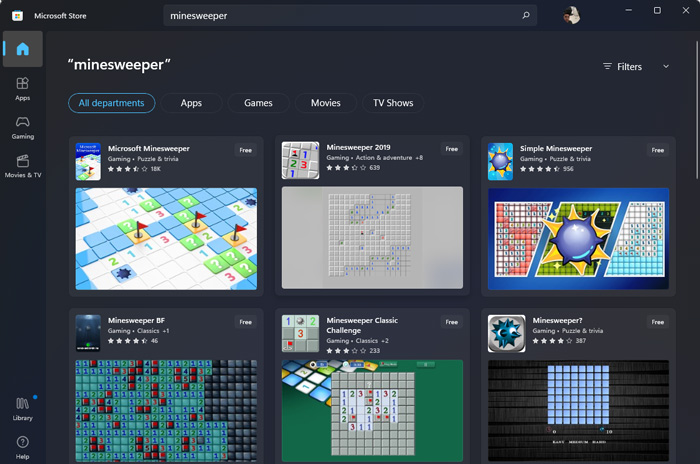Open Movies & TV in the sidebar
The height and width of the screenshot is (464, 700).
(23, 166)
